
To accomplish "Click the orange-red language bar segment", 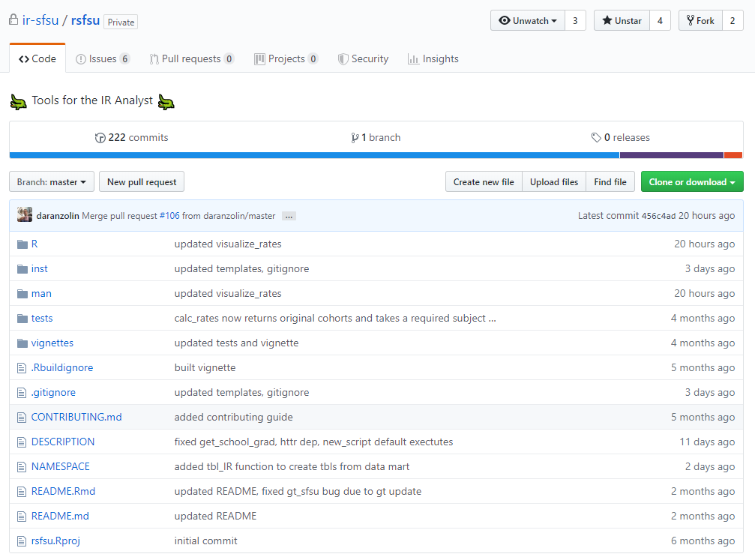I will [733, 155].
